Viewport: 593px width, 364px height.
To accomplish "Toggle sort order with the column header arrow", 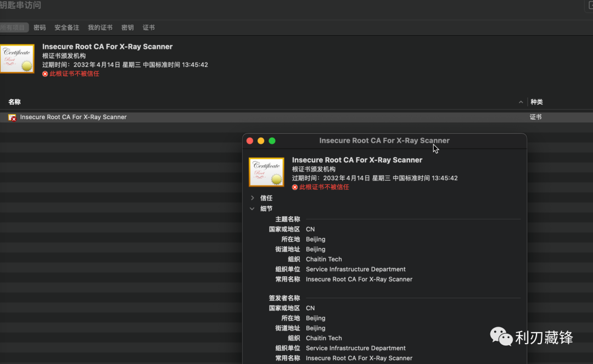I will coord(521,102).
